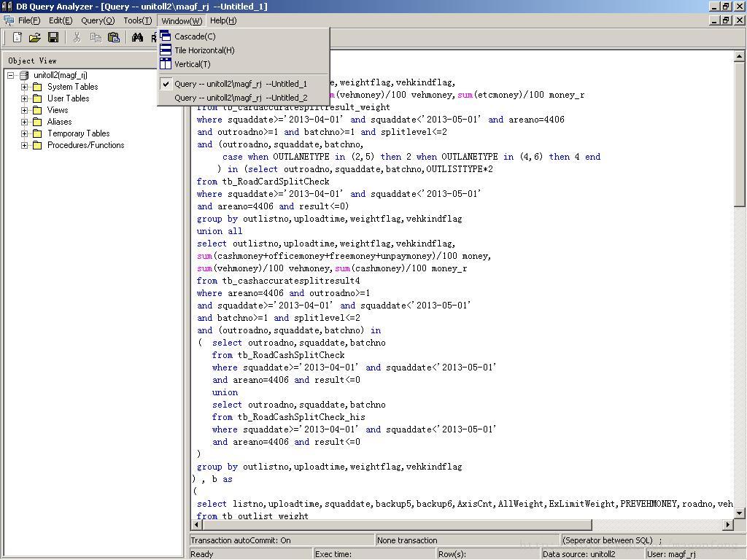Open the Tools(T) menu
The height and width of the screenshot is (560, 747).
pyautogui.click(x=138, y=20)
